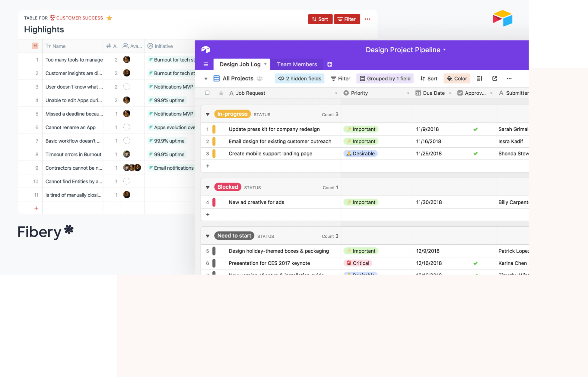
Task: Select the Design Job Log tab
Action: [240, 64]
